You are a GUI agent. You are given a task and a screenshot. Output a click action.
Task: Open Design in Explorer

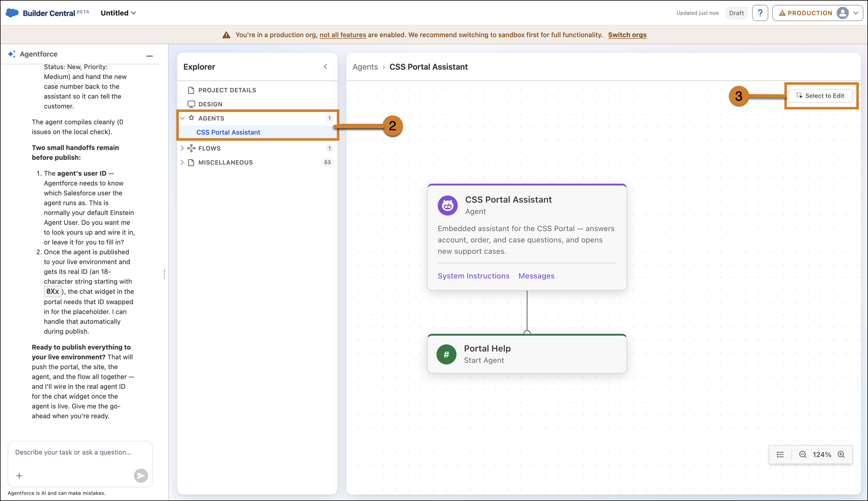(x=257, y=104)
